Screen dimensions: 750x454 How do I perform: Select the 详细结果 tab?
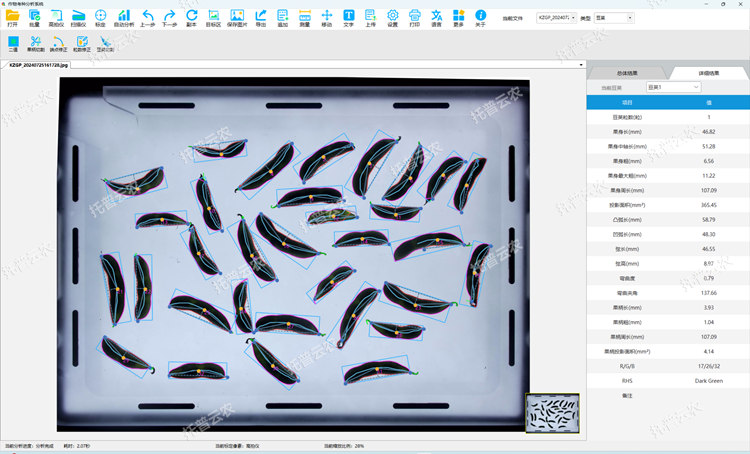point(707,73)
